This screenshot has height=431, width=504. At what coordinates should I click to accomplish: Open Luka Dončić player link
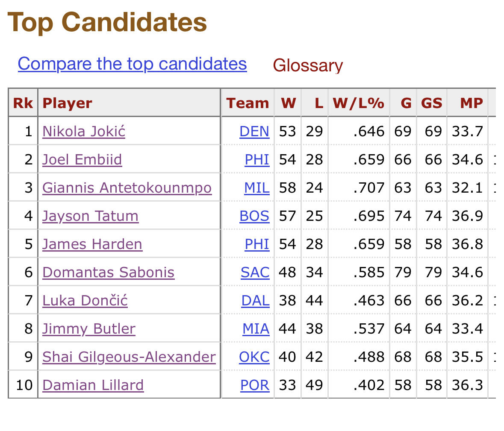(x=85, y=301)
